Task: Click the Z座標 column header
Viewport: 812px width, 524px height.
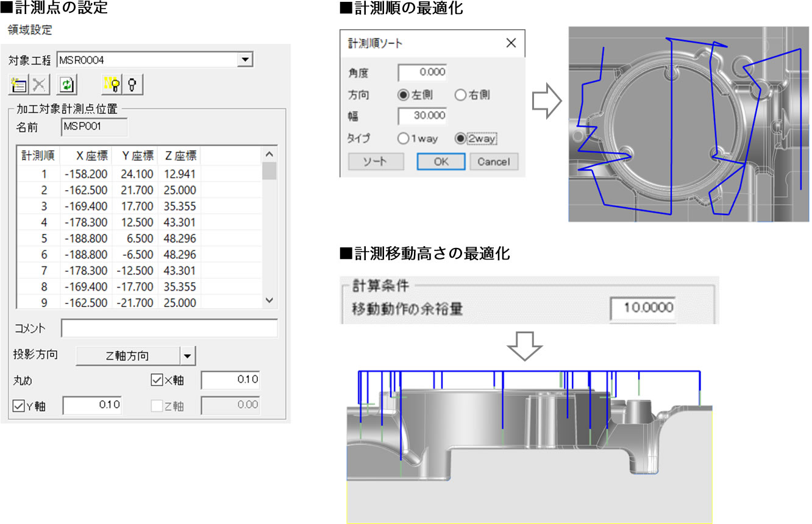Action: click(x=179, y=155)
